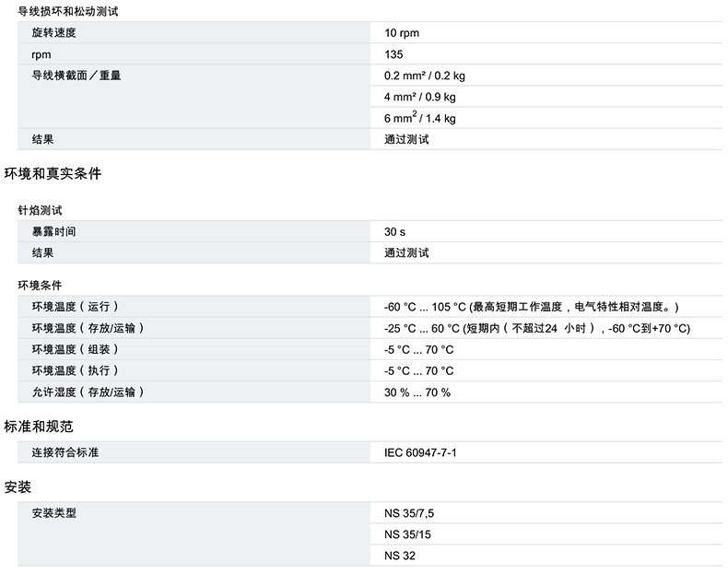Click the 导线损坏和松动测试 subsection heading
728x574 pixels.
click(x=68, y=12)
